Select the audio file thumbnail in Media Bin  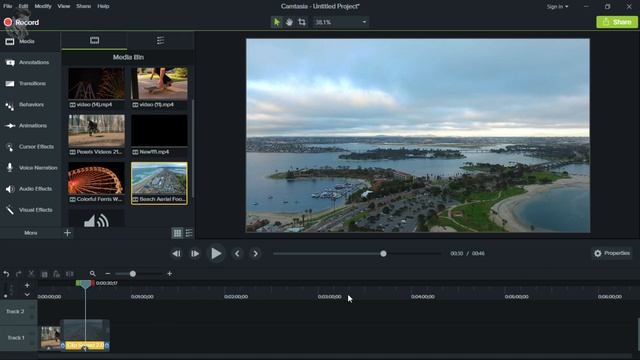click(x=96, y=219)
